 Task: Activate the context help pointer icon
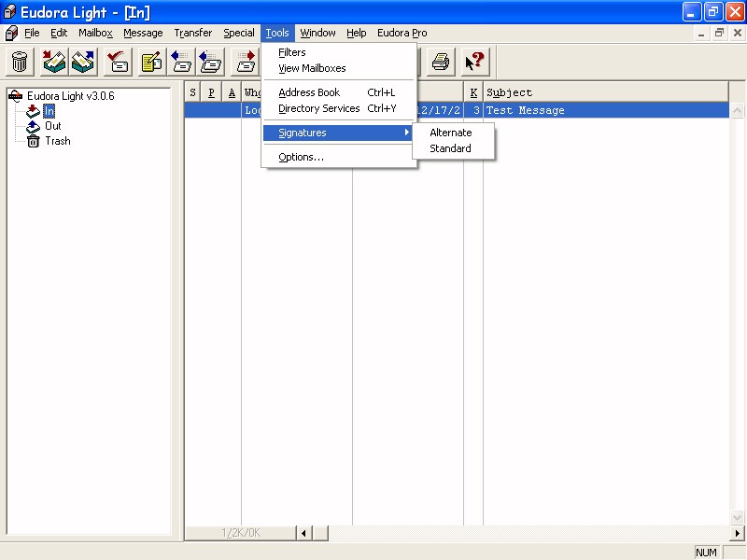click(475, 62)
